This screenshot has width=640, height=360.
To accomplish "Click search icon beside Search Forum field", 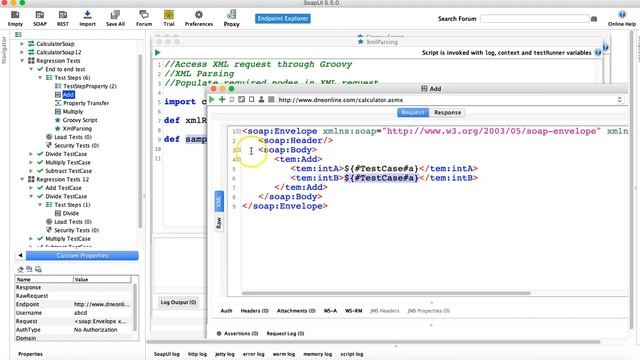I will pos(594,19).
